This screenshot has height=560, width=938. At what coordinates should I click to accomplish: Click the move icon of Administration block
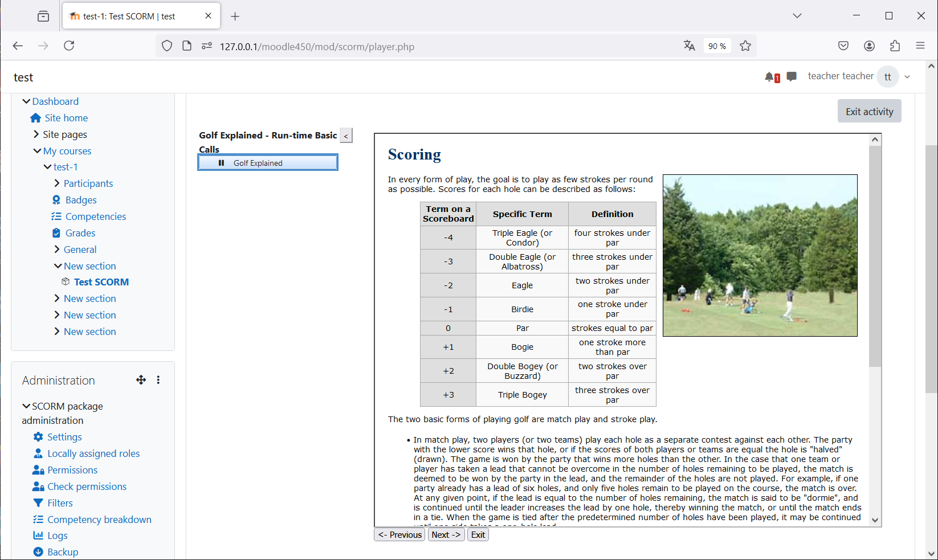(141, 380)
